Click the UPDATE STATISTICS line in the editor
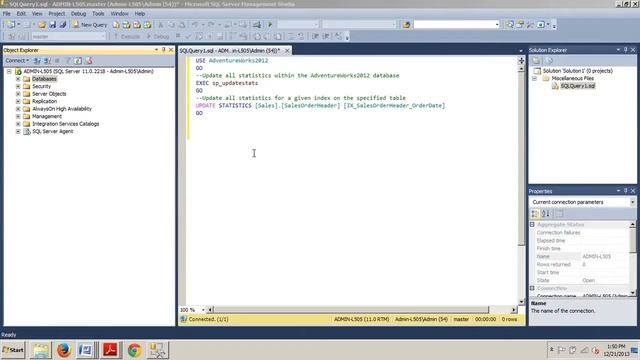640x360 pixels. pyautogui.click(x=320, y=106)
